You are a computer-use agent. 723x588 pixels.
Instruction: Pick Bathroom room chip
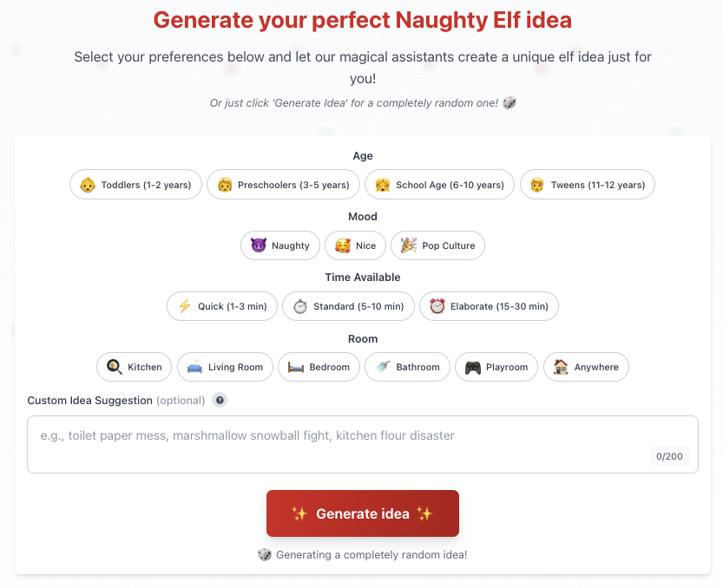click(407, 367)
